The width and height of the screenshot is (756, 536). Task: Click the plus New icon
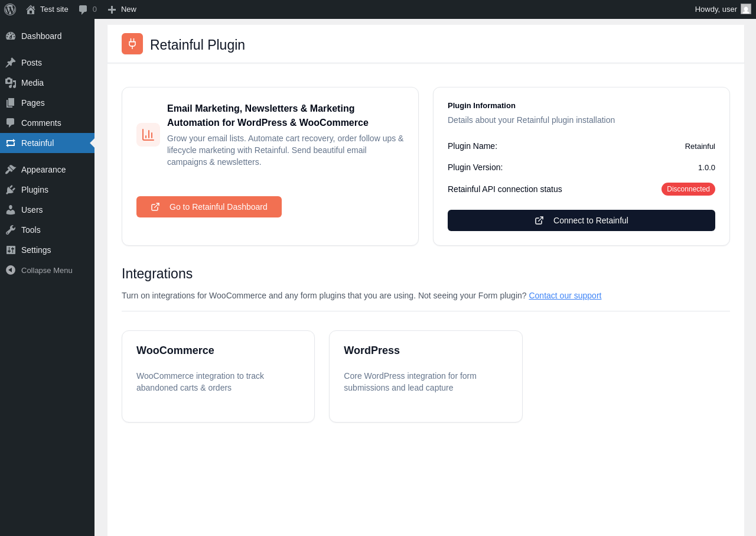pos(112,9)
